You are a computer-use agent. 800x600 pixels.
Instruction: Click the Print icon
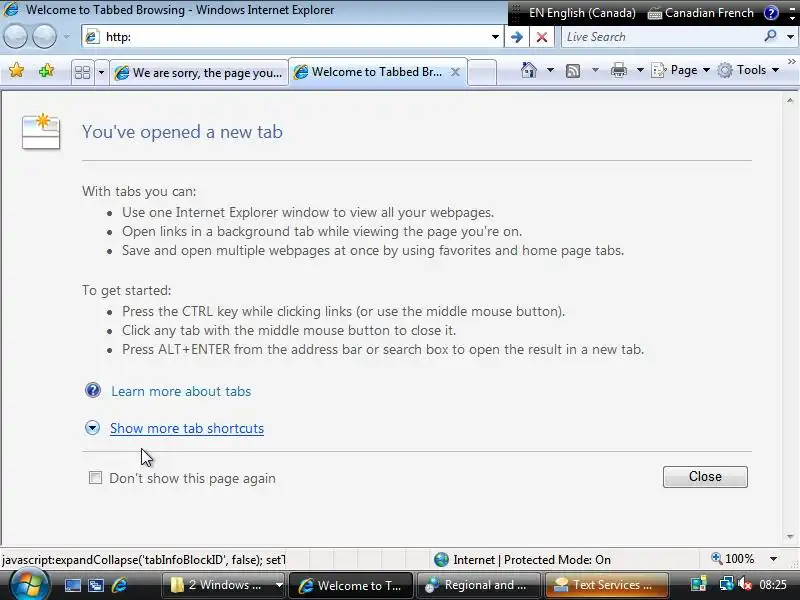[x=618, y=70]
